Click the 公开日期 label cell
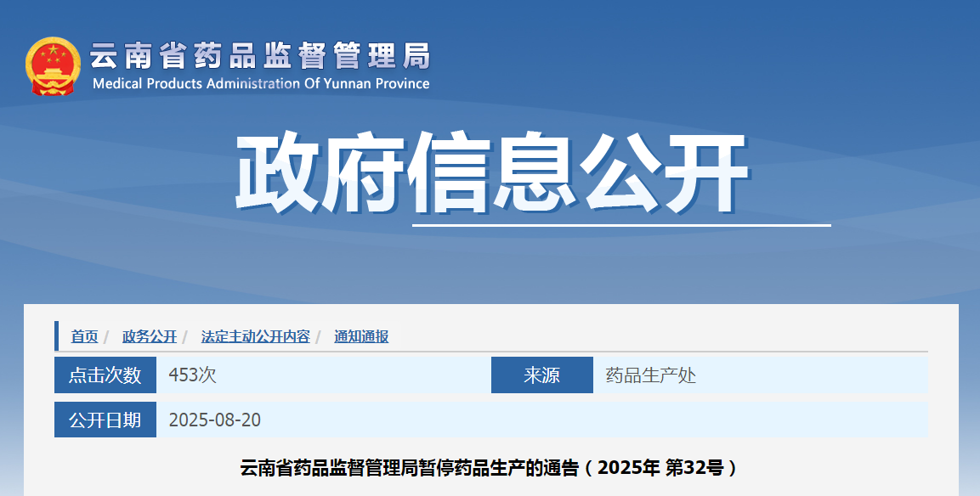980x496 pixels. click(105, 420)
